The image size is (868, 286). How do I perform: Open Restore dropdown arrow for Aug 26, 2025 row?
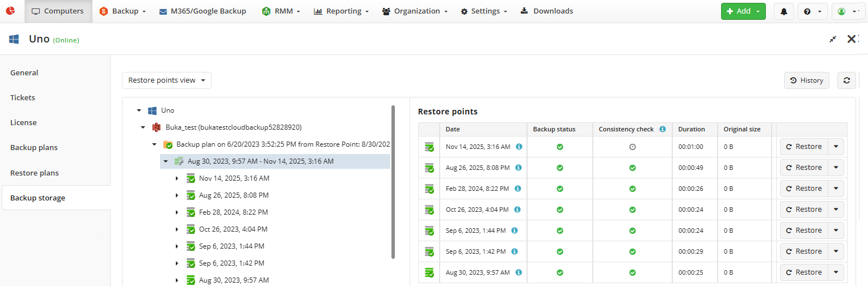pos(836,168)
